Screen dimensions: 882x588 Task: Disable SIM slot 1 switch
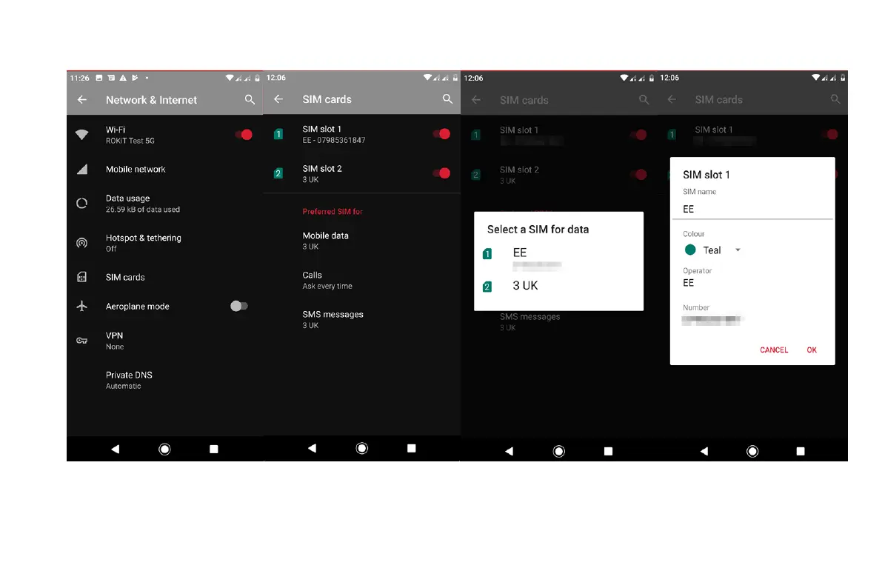pos(441,134)
